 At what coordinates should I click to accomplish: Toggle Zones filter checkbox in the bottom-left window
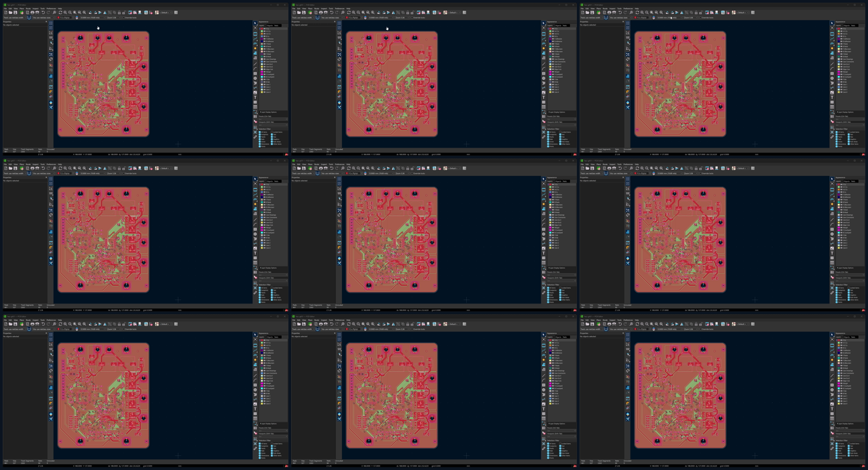[x=260, y=453]
